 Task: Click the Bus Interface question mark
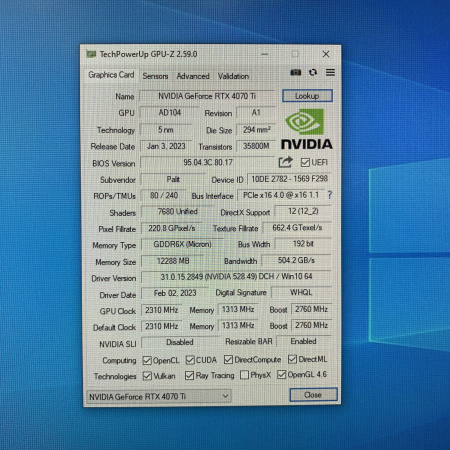click(329, 195)
